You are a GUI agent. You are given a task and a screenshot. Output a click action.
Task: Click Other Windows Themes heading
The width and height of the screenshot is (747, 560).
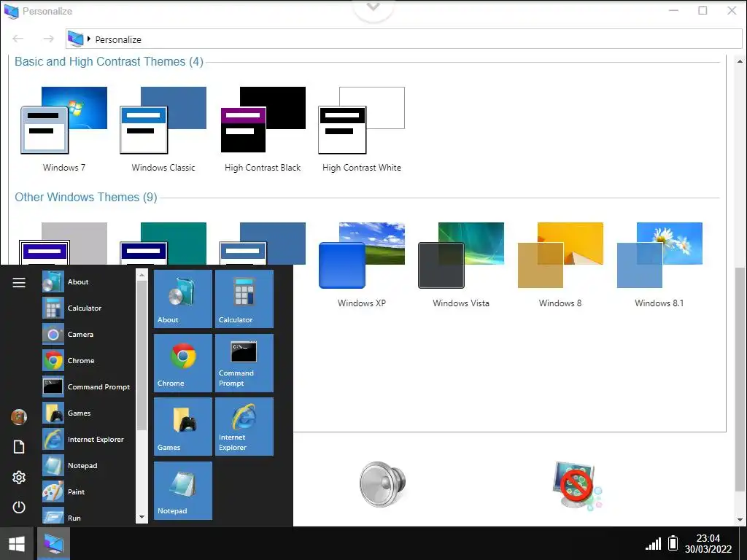[86, 197]
